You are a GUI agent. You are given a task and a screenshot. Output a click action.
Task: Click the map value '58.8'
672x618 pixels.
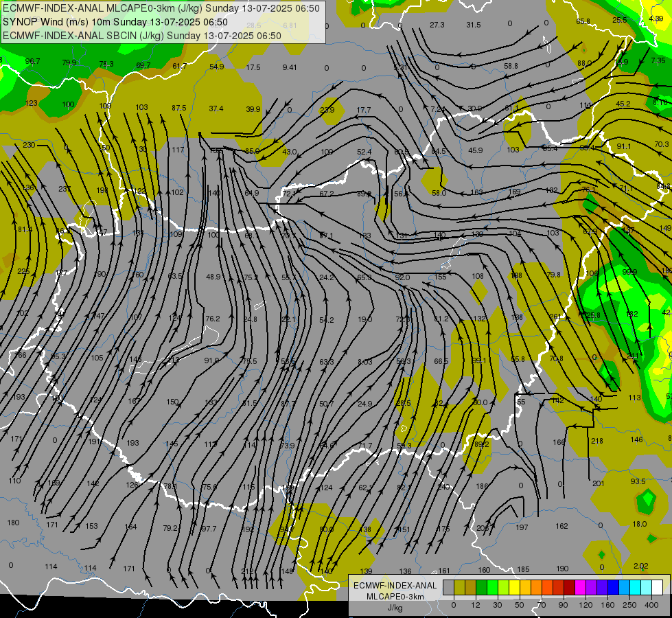click(511, 66)
